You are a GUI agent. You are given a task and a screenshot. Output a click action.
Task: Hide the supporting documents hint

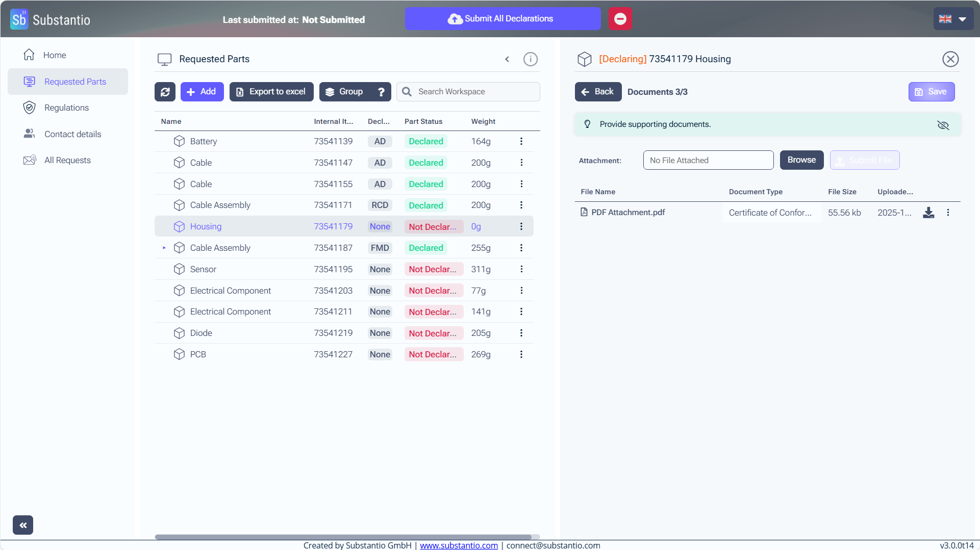[943, 125]
